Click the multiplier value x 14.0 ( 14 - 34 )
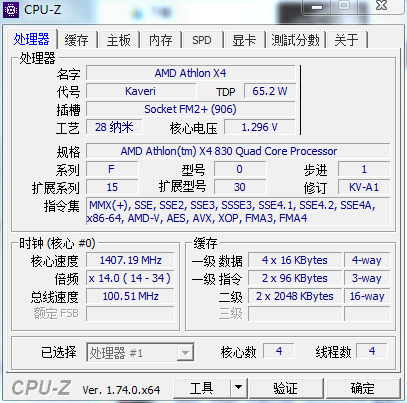This screenshot has height=403, width=407. pos(130,278)
